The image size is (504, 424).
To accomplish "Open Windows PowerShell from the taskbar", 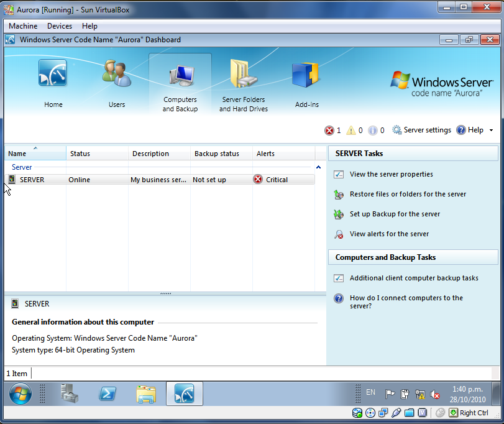I will click(x=107, y=394).
